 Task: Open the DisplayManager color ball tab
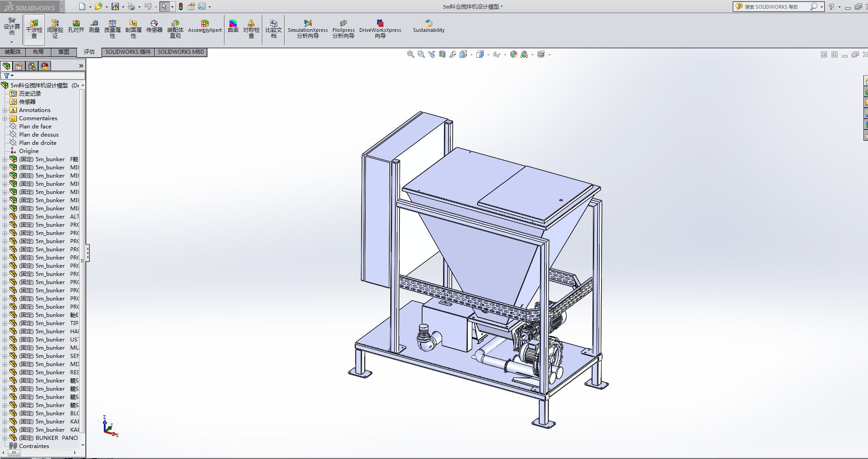click(x=45, y=66)
